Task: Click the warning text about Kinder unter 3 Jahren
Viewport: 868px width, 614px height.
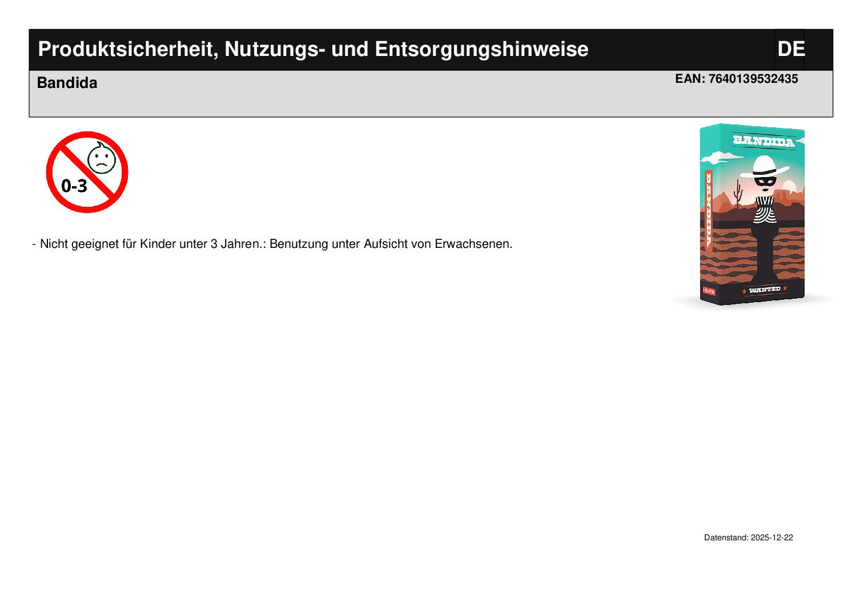Action: pos(272,244)
